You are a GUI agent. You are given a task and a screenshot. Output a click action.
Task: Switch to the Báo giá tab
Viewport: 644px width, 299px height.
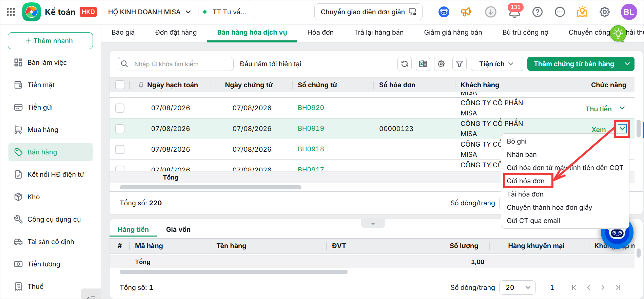(123, 32)
